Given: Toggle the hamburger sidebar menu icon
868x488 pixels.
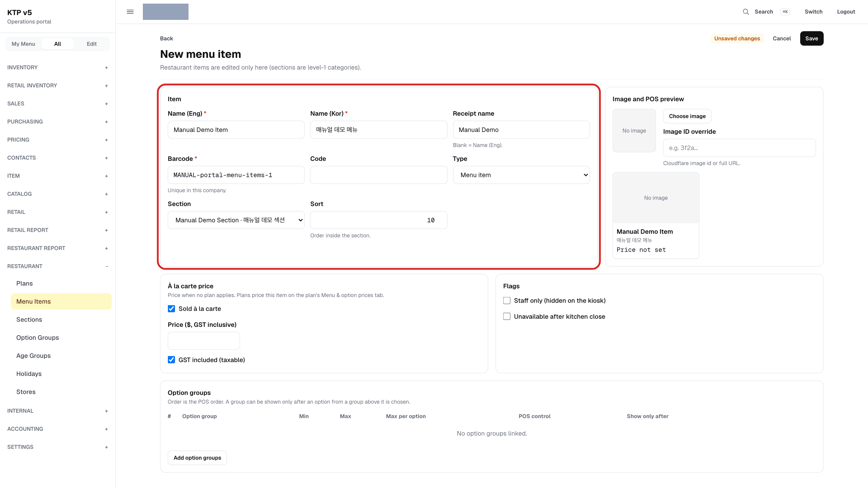Looking at the screenshot, I should pos(130,12).
